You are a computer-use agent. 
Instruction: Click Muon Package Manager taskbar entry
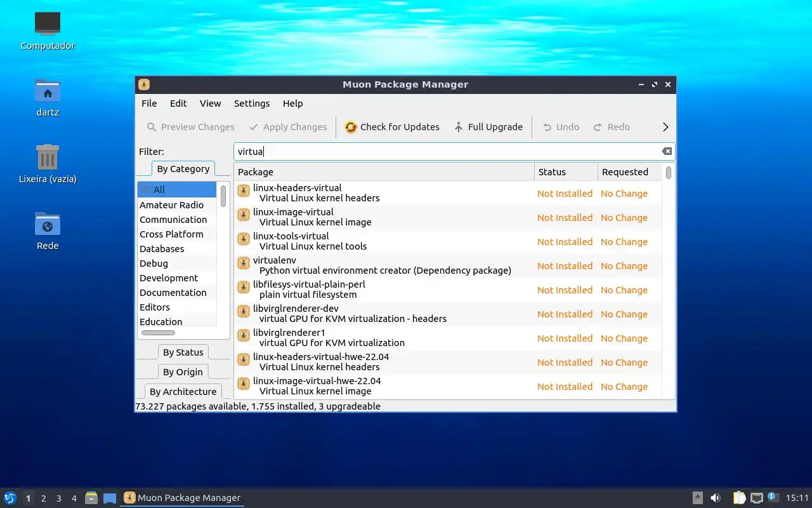182,498
